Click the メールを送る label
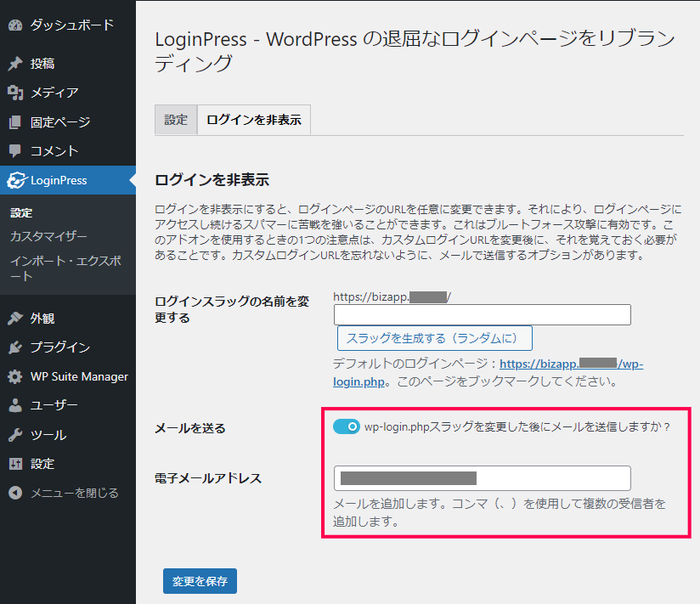The image size is (700, 604). point(190,428)
